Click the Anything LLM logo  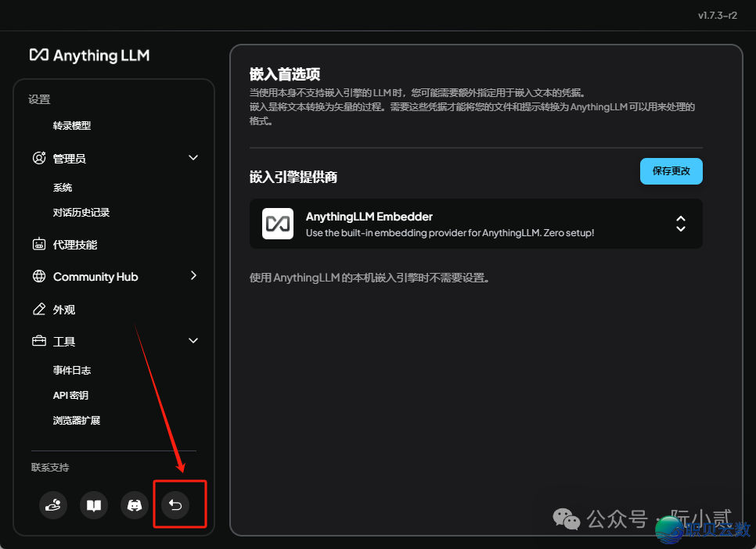(x=88, y=55)
